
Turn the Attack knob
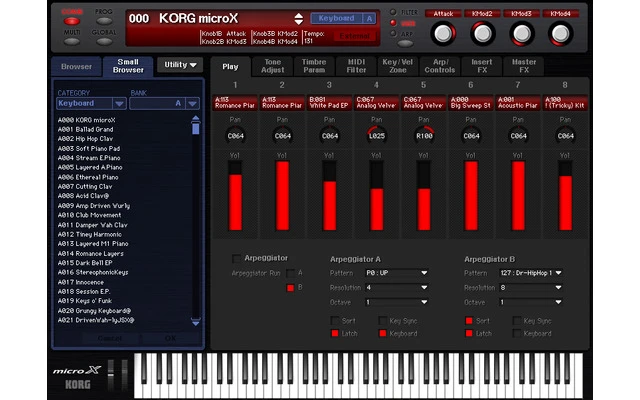click(443, 33)
